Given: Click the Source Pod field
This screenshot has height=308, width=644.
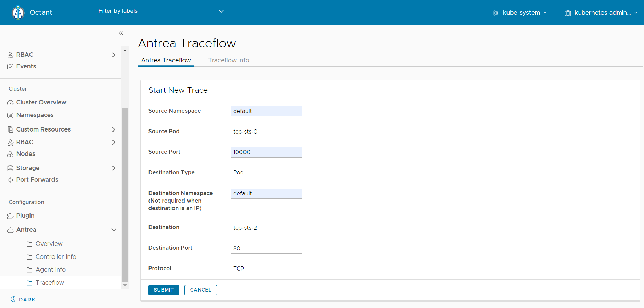Looking at the screenshot, I should (x=266, y=132).
